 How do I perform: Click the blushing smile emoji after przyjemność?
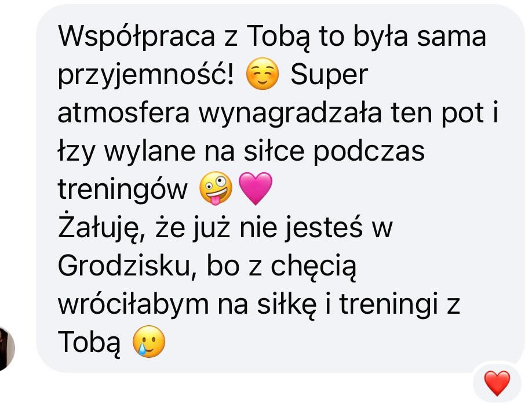(263, 74)
